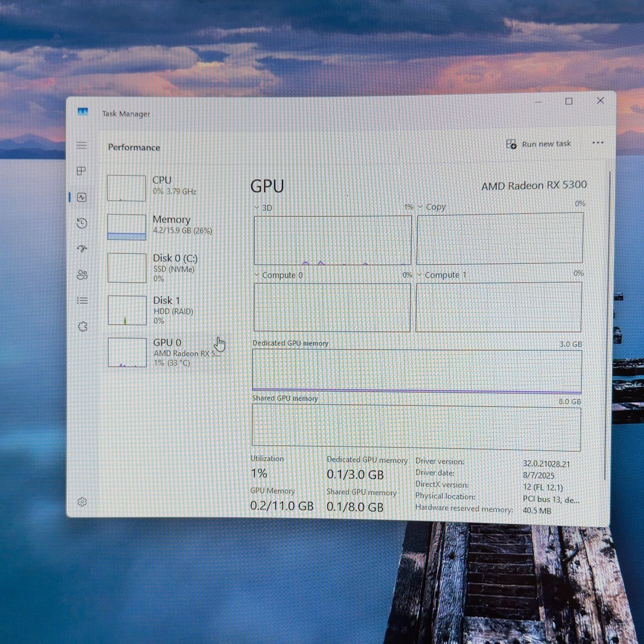Close the Task Manager window
This screenshot has width=644, height=644.
tap(600, 101)
